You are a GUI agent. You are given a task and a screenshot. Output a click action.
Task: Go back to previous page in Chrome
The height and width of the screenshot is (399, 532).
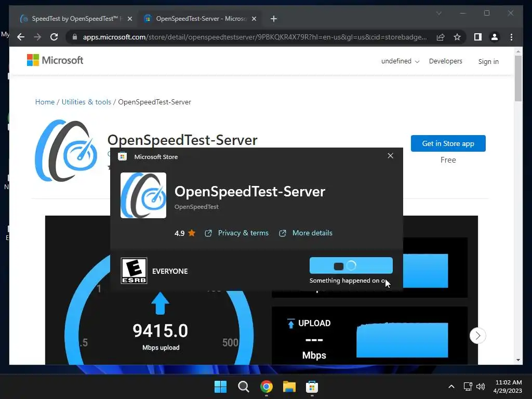(x=21, y=37)
